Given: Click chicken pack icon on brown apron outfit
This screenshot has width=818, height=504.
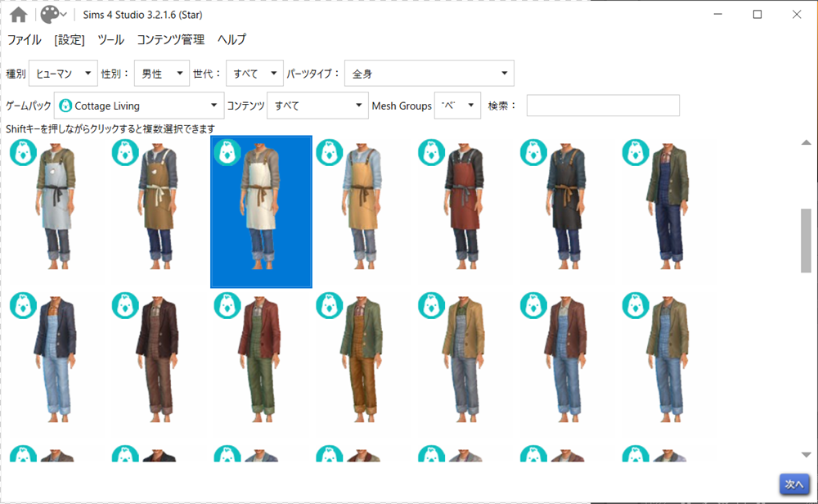Looking at the screenshot, I should coord(125,152).
